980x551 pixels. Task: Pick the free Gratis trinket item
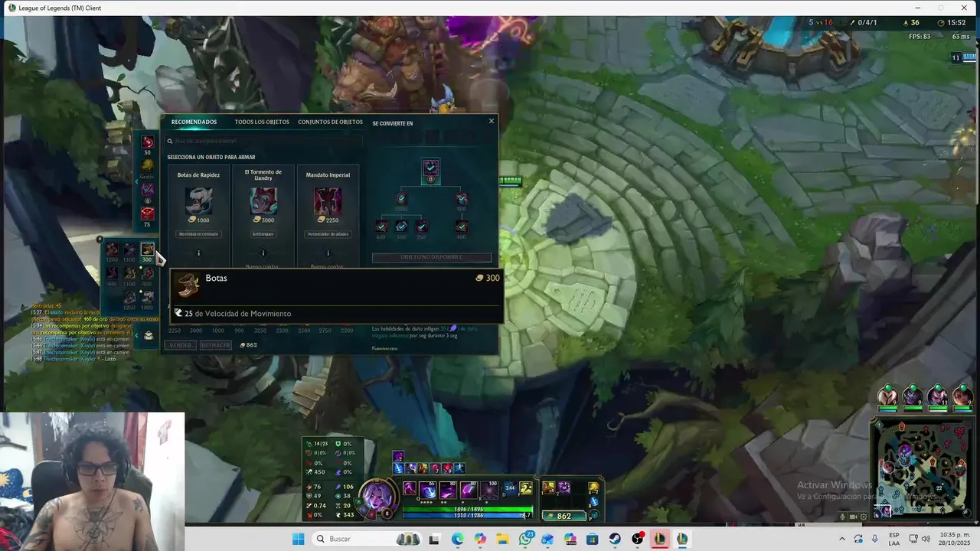147,165
